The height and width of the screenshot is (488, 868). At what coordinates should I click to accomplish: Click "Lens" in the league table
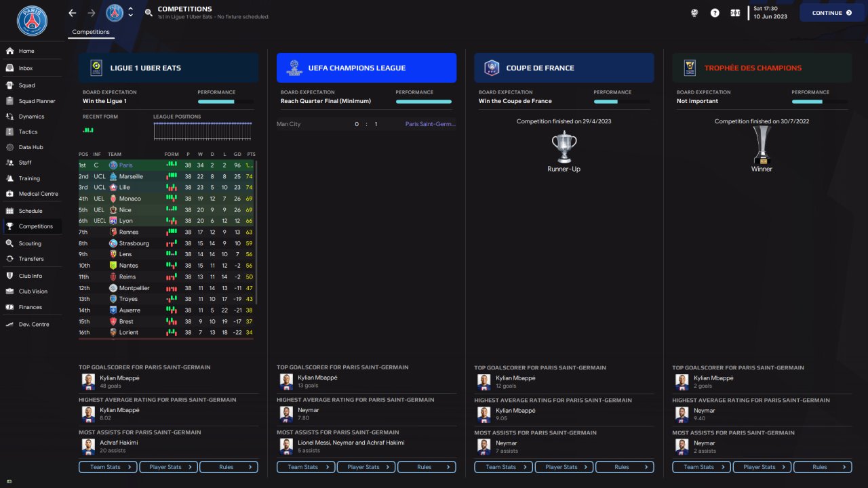pyautogui.click(x=126, y=254)
